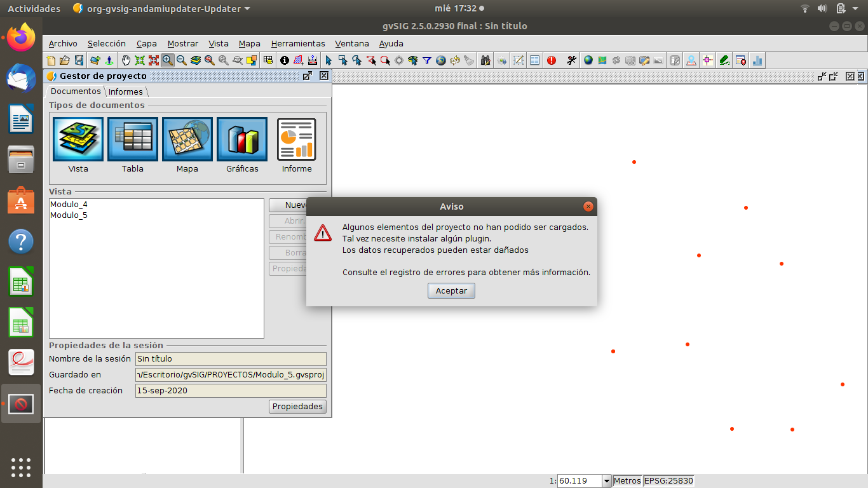This screenshot has width=868, height=488.
Task: Open the Vista menu in menu bar
Action: click(x=219, y=44)
